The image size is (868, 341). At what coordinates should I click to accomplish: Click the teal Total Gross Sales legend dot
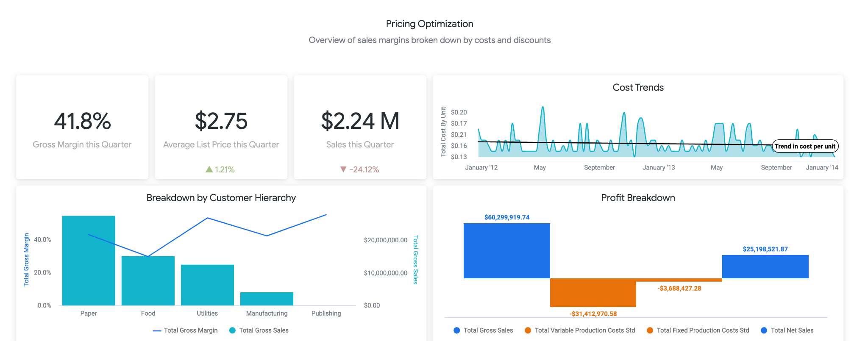coord(232,330)
